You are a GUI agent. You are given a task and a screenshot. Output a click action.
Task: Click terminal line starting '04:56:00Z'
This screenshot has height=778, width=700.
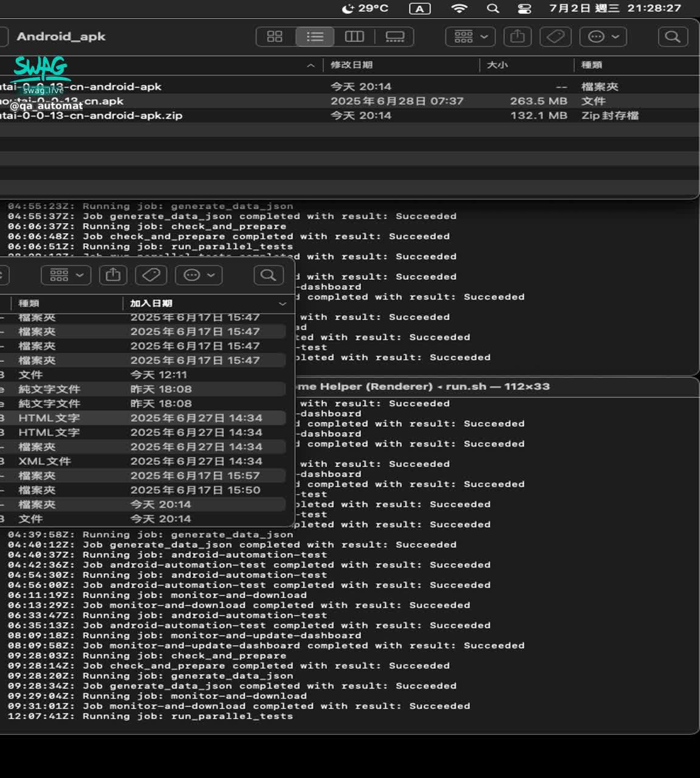tap(249, 585)
